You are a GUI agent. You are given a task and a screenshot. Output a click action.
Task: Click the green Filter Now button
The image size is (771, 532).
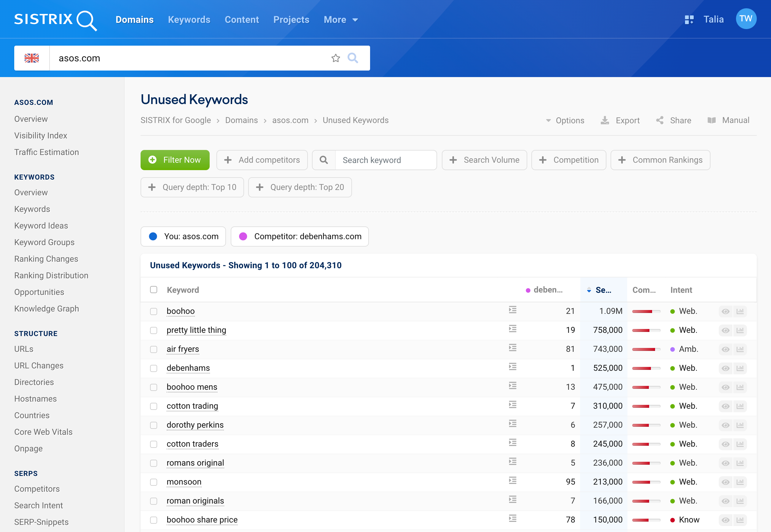click(175, 160)
